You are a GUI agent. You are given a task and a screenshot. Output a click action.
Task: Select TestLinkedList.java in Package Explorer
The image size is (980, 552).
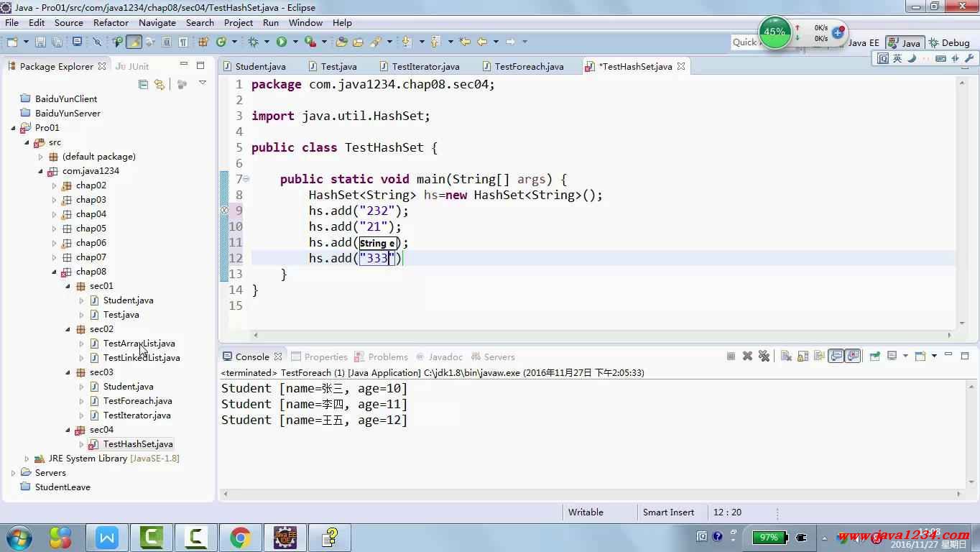pos(142,358)
